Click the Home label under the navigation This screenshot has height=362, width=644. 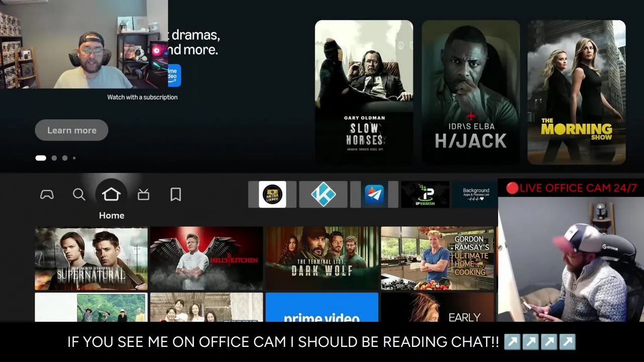[112, 215]
